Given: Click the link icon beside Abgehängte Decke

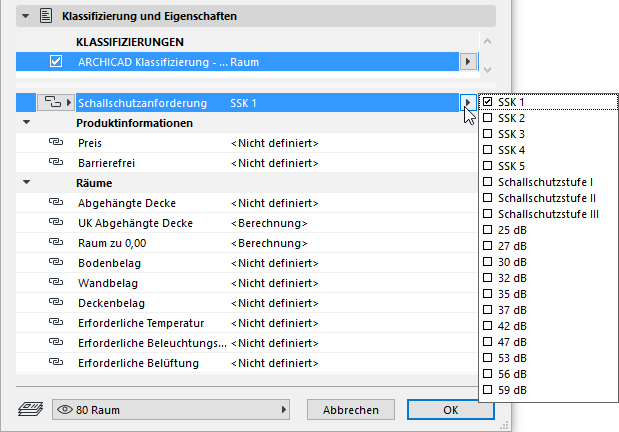Looking at the screenshot, I should coord(55,203).
